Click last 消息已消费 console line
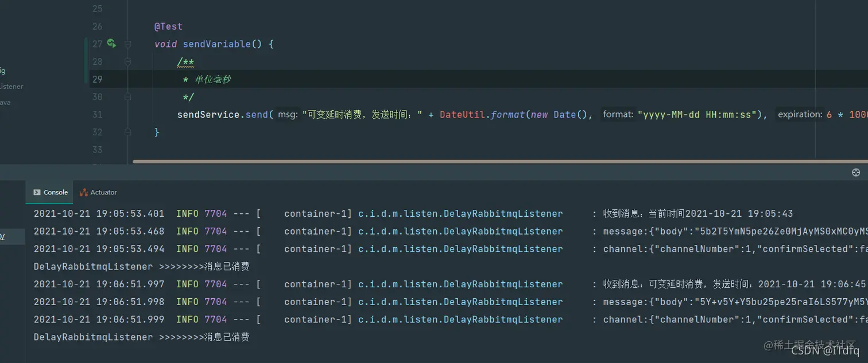 (x=141, y=337)
